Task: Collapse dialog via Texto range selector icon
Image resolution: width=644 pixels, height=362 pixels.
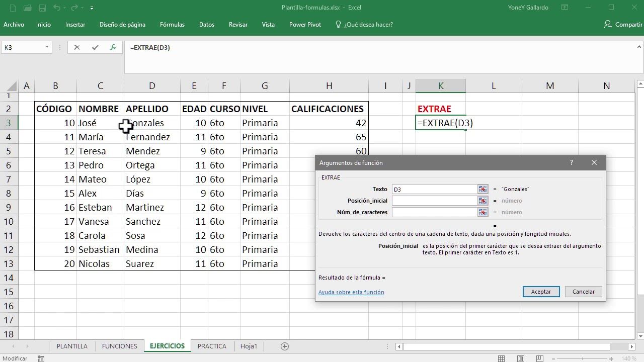Action: [483, 189]
